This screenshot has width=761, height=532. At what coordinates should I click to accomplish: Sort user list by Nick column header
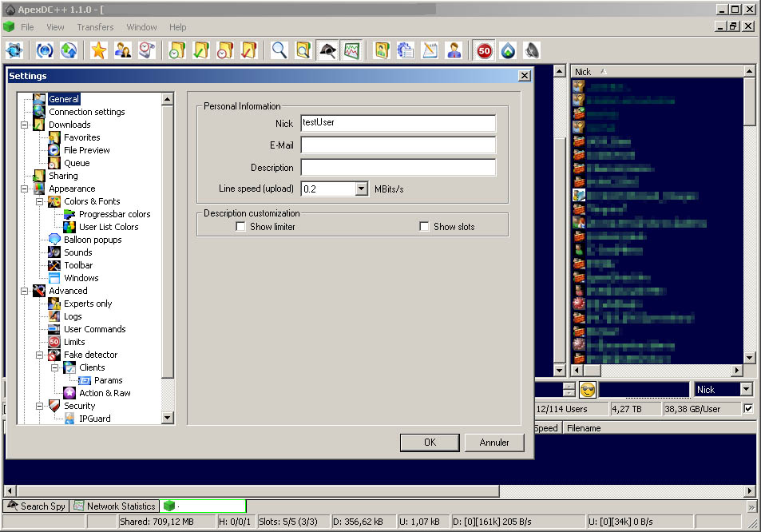(656, 71)
